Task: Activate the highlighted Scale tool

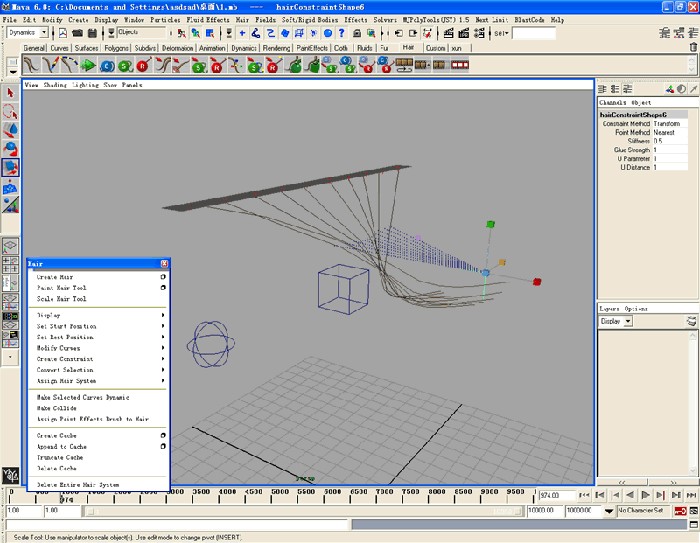Action: [x=10, y=167]
